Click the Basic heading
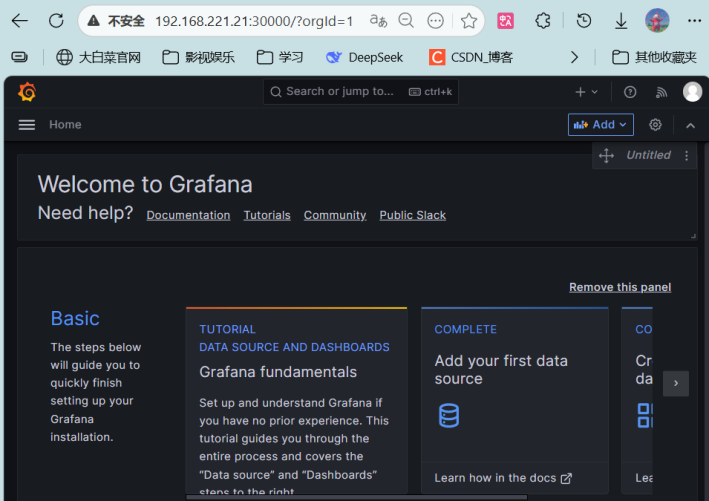Screen dimensions: 709x501 pyautogui.click(x=75, y=318)
